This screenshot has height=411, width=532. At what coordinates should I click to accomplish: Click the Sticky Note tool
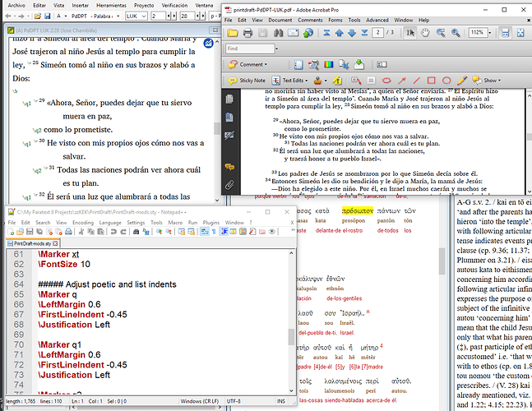click(x=247, y=81)
